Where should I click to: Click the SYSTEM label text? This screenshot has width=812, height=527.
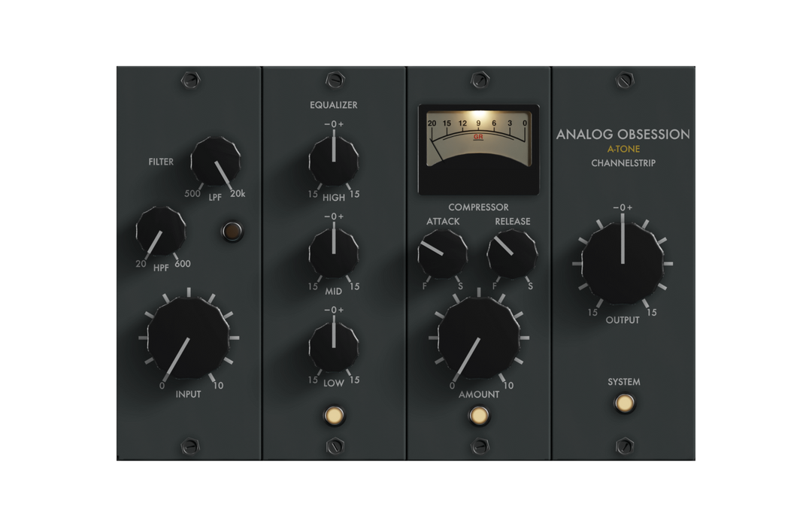(624, 382)
